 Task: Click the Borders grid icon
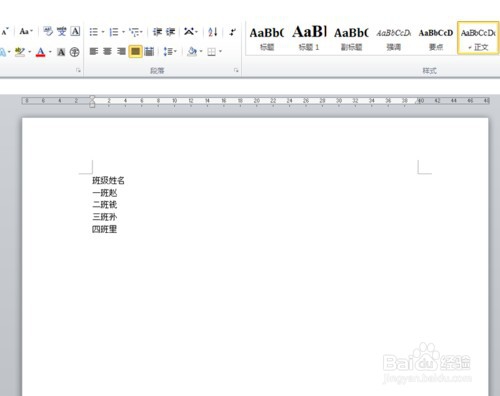coord(211,52)
